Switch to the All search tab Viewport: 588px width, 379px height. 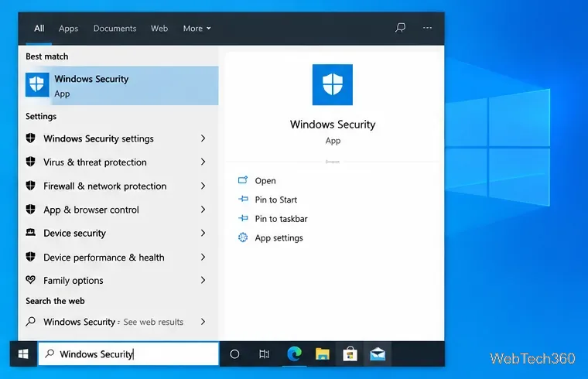[39, 29]
